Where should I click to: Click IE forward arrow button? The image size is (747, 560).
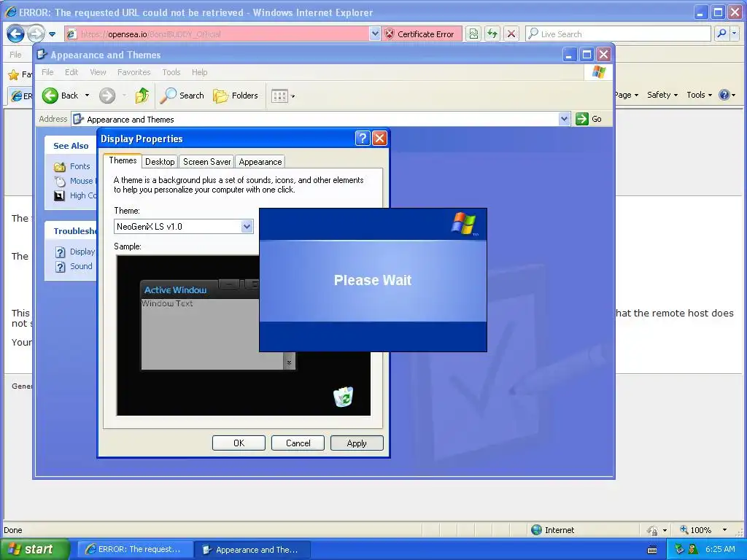(36, 34)
